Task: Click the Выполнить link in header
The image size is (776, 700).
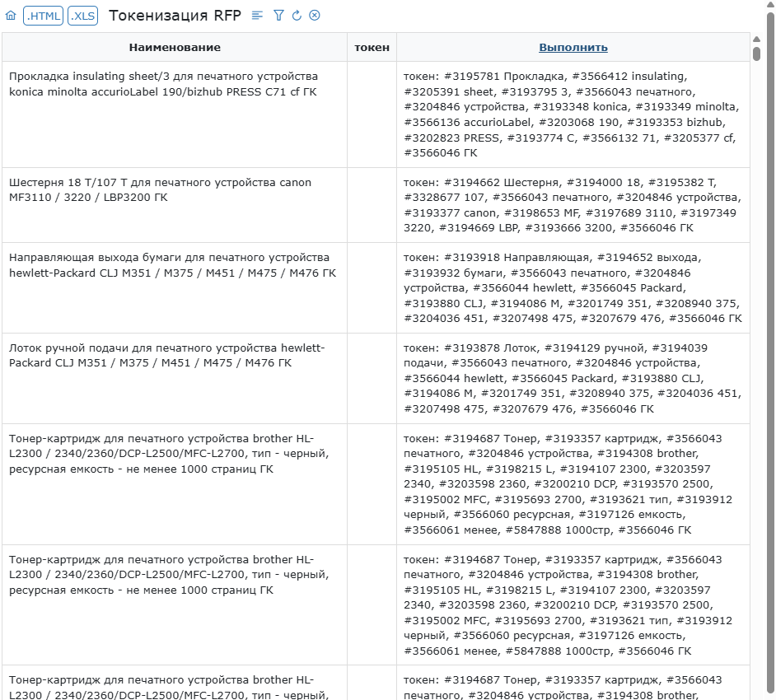Action: point(573,48)
